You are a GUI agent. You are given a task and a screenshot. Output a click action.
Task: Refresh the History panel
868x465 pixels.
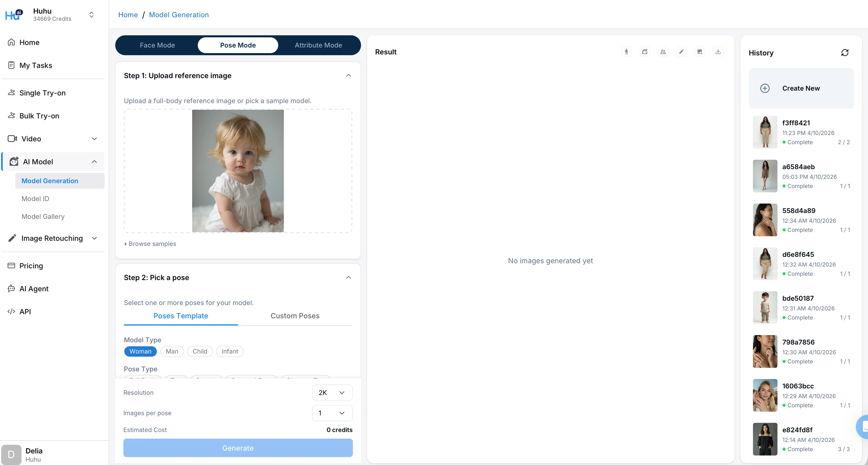click(x=844, y=52)
